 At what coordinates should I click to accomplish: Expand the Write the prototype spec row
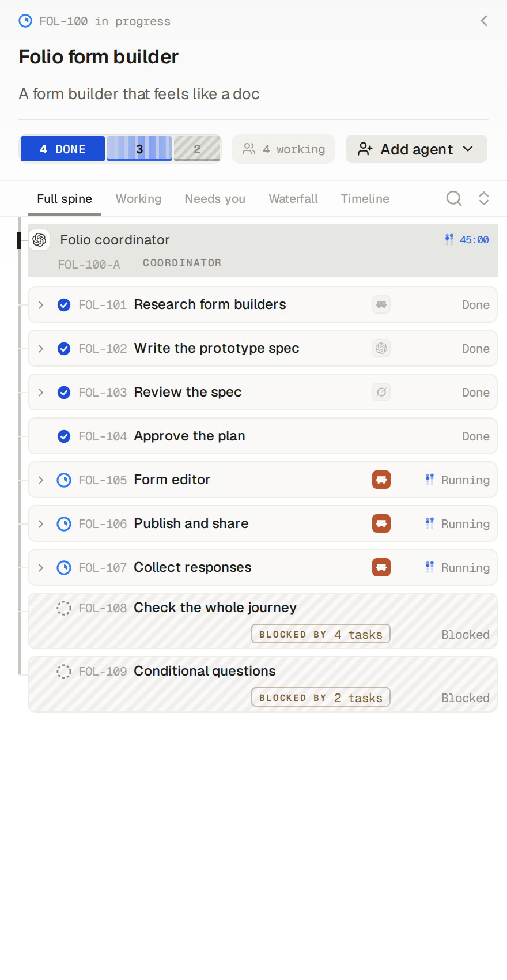pos(41,349)
